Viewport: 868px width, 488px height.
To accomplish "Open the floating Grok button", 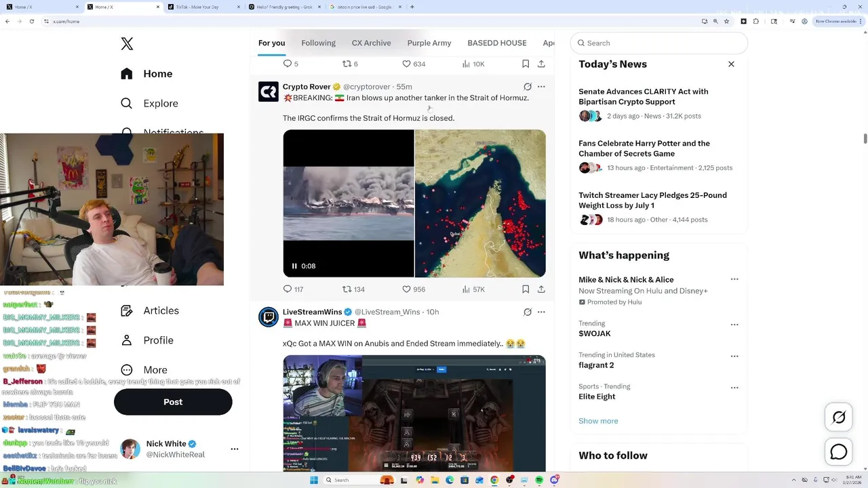I will (839, 418).
